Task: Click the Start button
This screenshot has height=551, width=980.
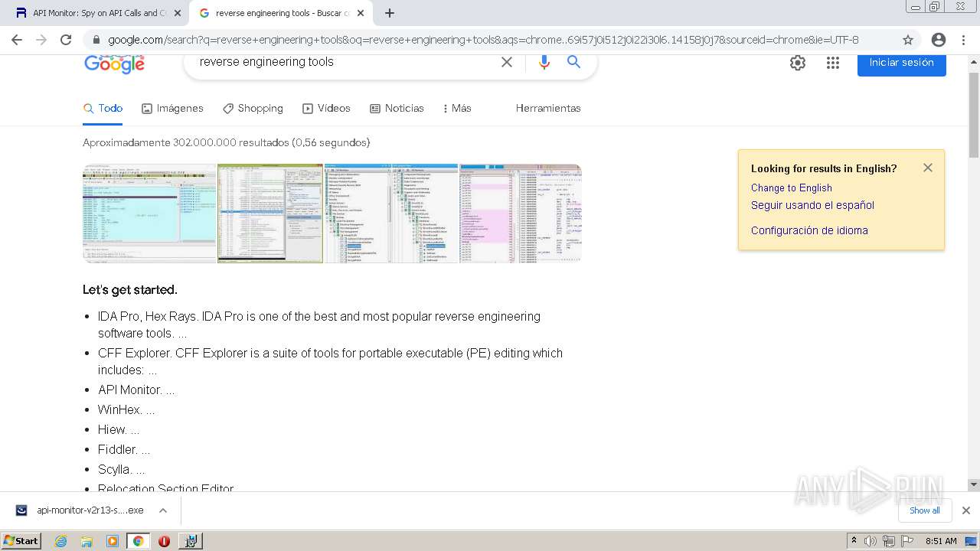Action: coord(21,541)
